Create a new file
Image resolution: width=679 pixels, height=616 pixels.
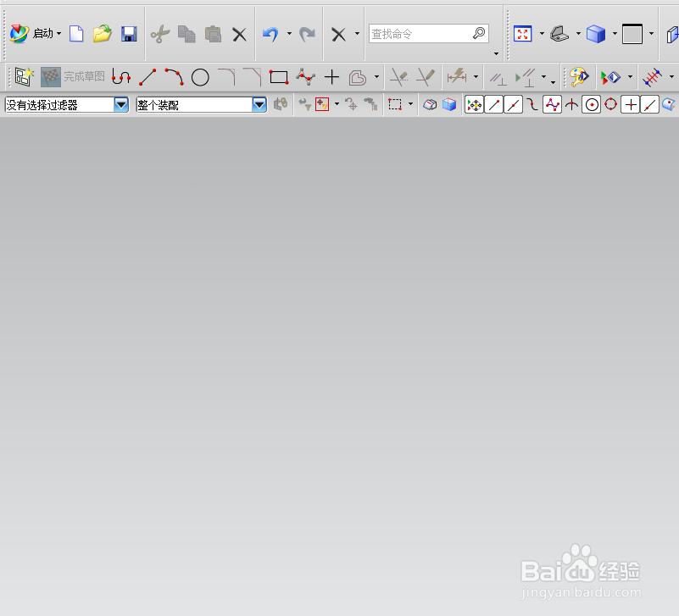click(76, 33)
